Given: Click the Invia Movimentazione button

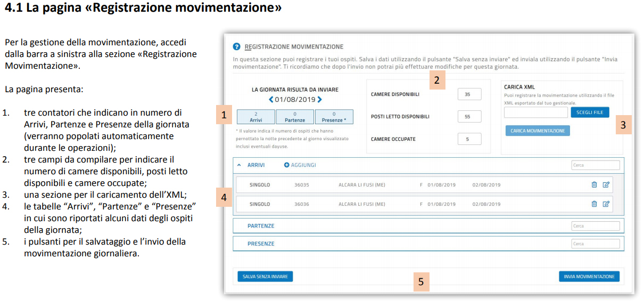Looking at the screenshot, I should point(589,277).
